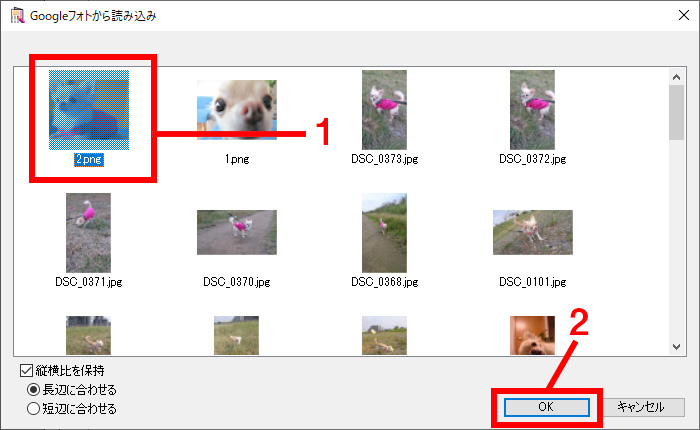Choose the DSC_0372.jpg photo

coord(533,110)
